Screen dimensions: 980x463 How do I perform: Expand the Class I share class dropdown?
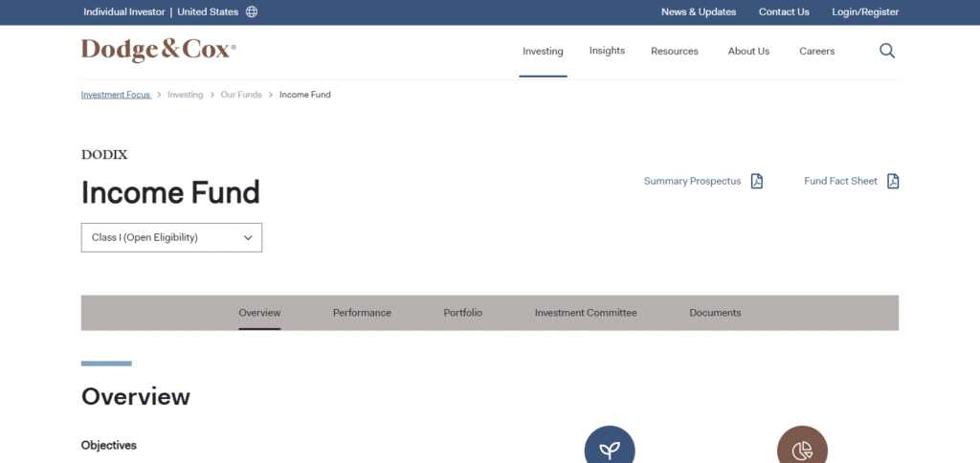(171, 237)
